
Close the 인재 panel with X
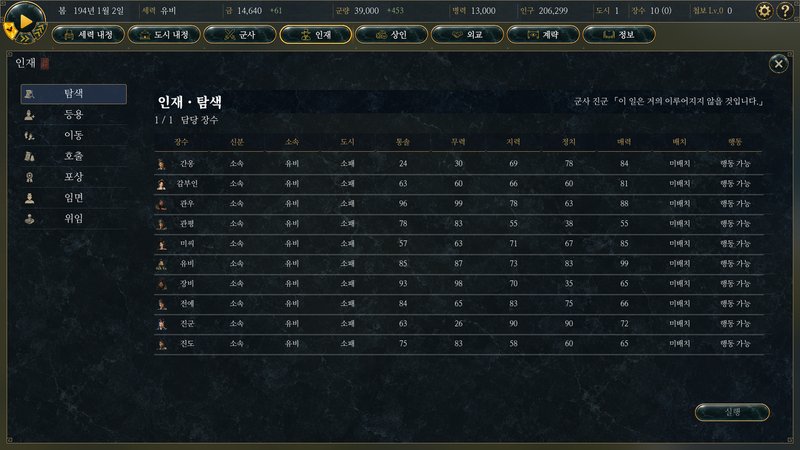tap(779, 64)
